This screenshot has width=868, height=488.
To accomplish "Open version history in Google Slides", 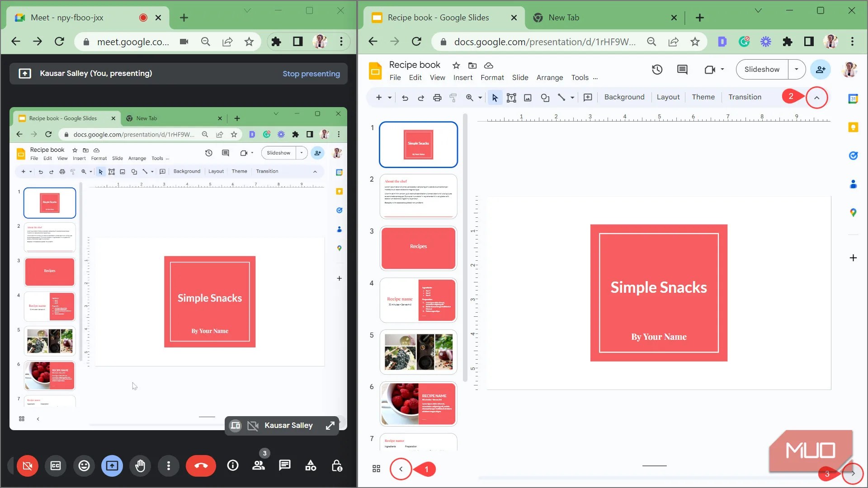I will [x=657, y=69].
